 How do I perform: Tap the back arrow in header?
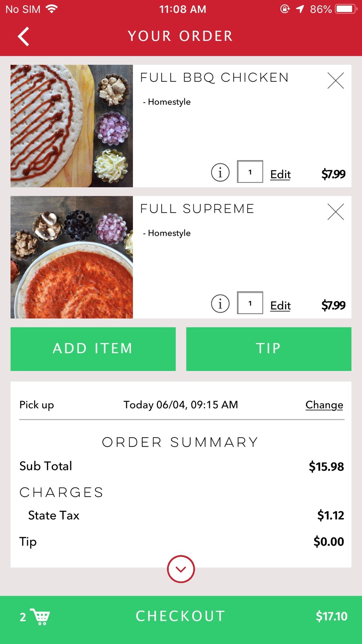tap(24, 37)
